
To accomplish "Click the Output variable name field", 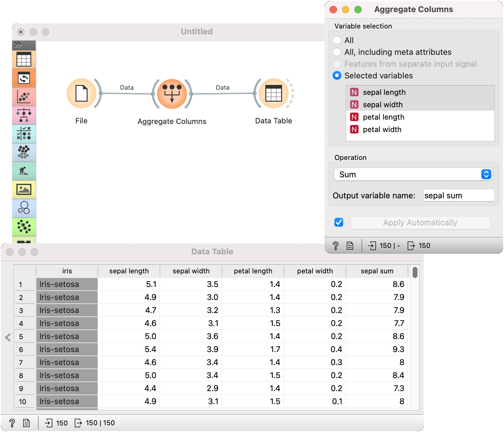I will 458,196.
